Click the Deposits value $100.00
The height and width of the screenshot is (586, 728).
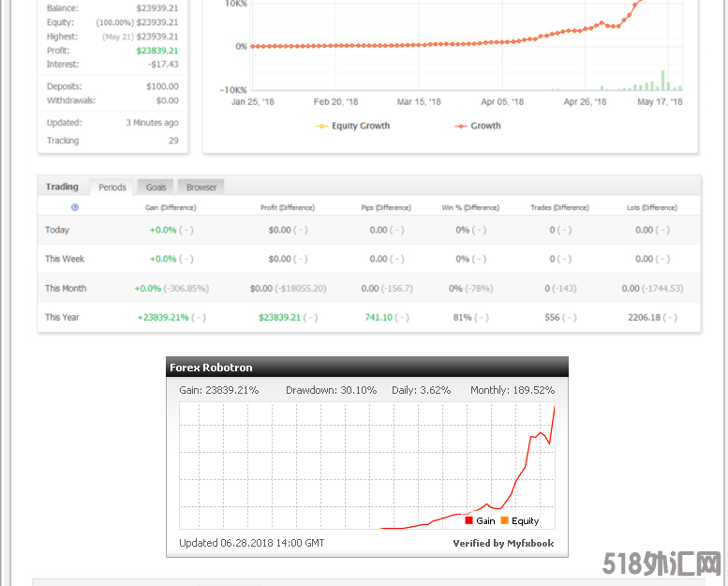click(x=162, y=86)
